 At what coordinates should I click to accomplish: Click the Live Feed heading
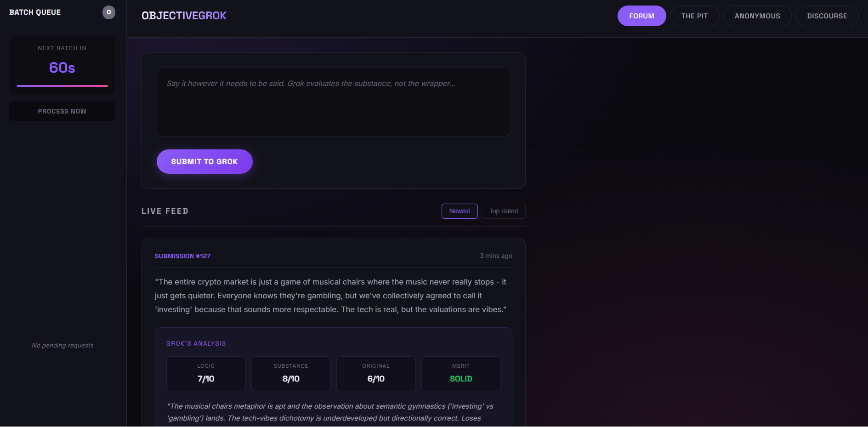(x=165, y=211)
